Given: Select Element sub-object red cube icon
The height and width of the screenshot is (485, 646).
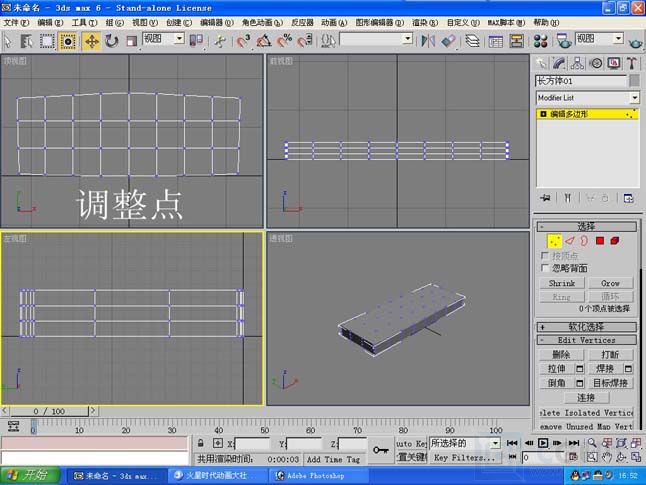Looking at the screenshot, I should click(x=615, y=241).
